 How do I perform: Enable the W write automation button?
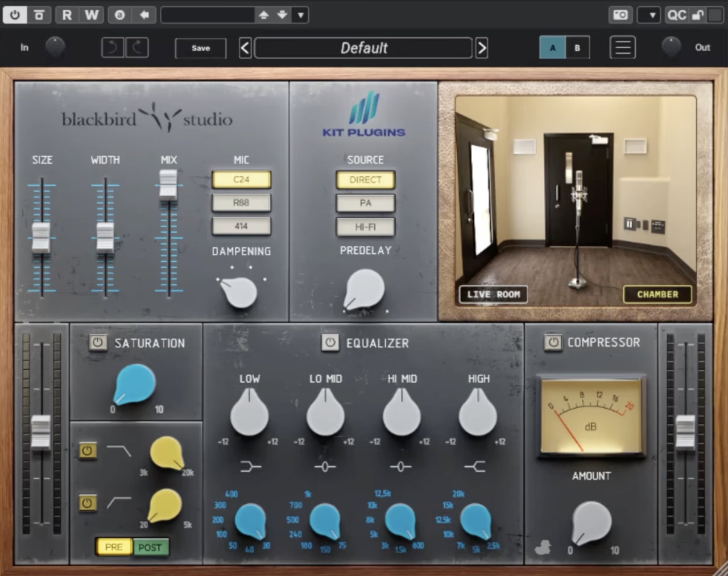tap(92, 15)
